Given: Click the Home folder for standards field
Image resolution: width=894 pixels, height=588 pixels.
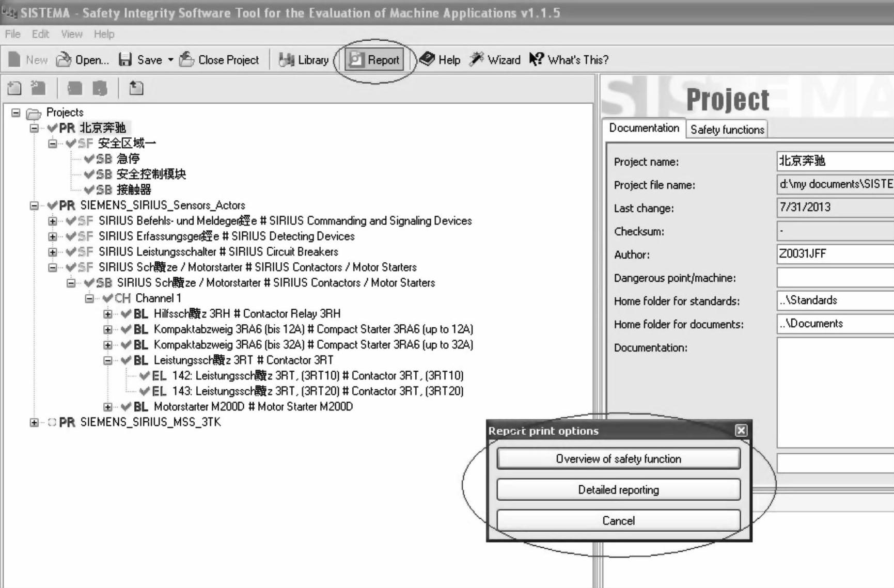Looking at the screenshot, I should 835,300.
